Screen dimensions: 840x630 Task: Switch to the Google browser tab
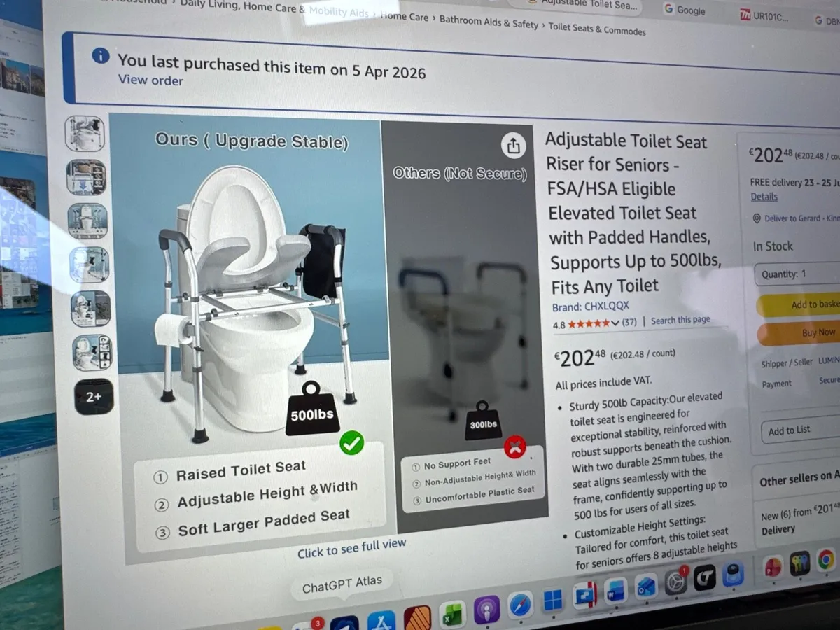[x=685, y=10]
